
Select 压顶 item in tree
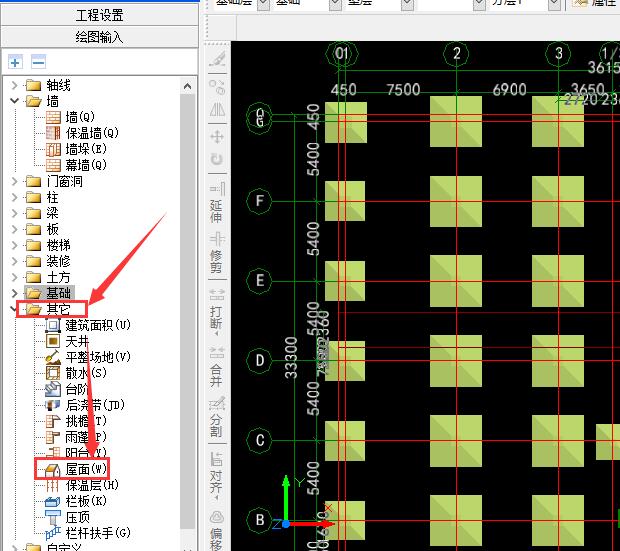coord(67,517)
